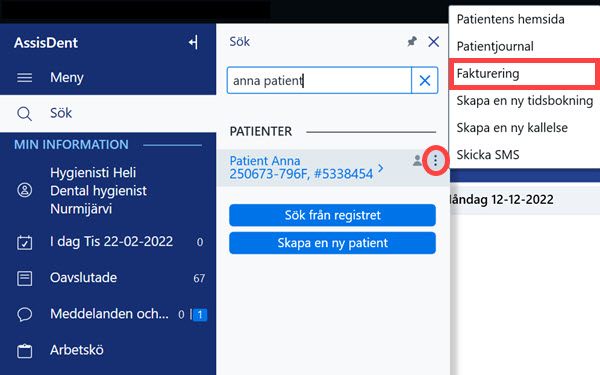The height and width of the screenshot is (375, 600).
Task: Close the Sök search panel
Action: [434, 41]
